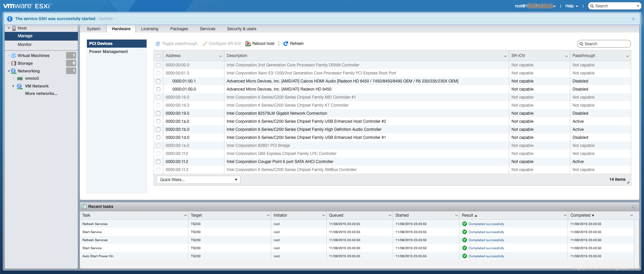Click the Reboot host icon
The image size is (644, 274).
click(248, 44)
